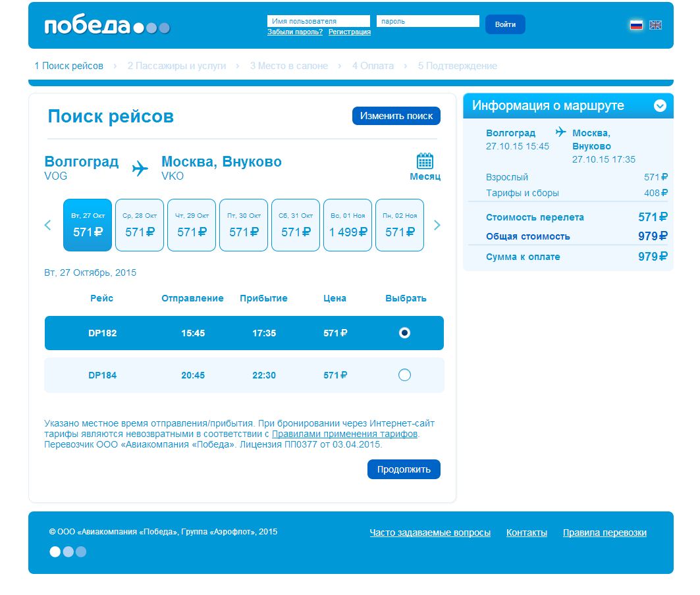
Task: Click step 3 Место в салоне
Action: (x=289, y=66)
